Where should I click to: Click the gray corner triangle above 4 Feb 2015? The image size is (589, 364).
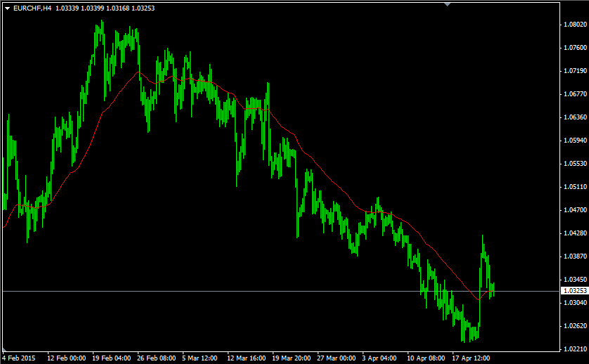[x=4, y=350]
